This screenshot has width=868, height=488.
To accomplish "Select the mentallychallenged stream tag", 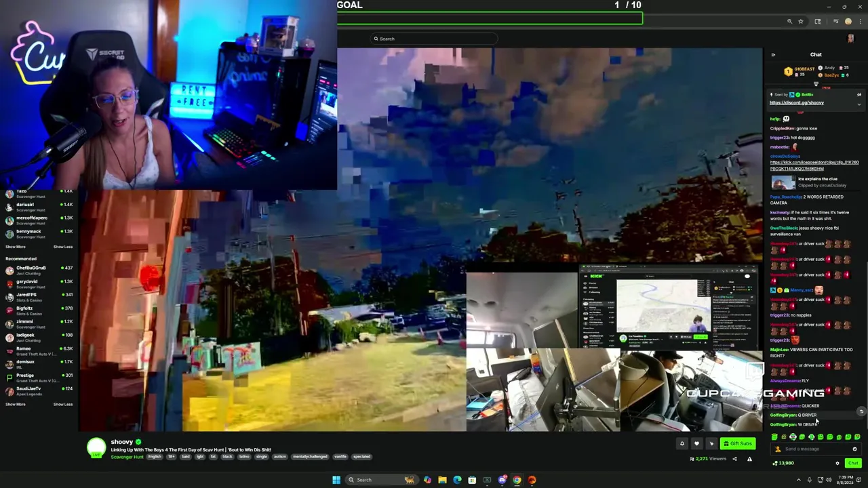I will click(309, 457).
